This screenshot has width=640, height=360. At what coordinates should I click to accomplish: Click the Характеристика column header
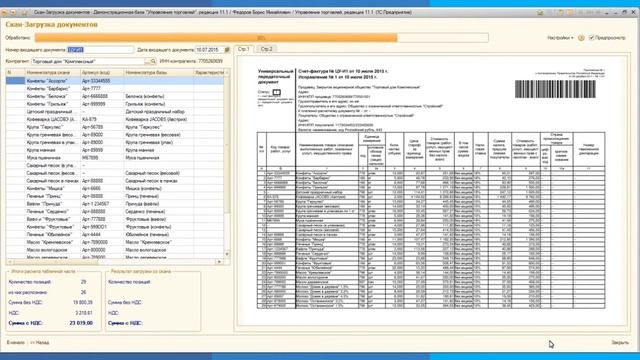209,73
